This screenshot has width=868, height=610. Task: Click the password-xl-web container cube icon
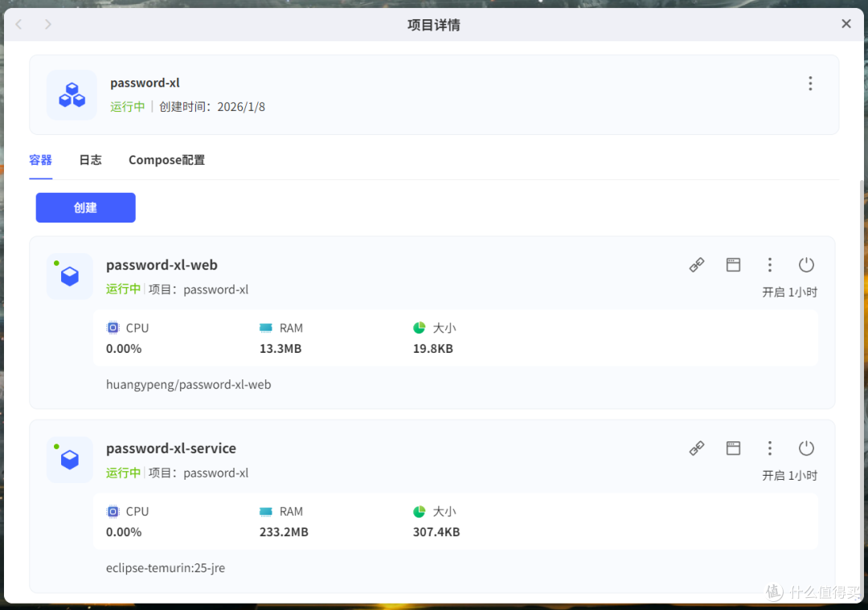[70, 276]
